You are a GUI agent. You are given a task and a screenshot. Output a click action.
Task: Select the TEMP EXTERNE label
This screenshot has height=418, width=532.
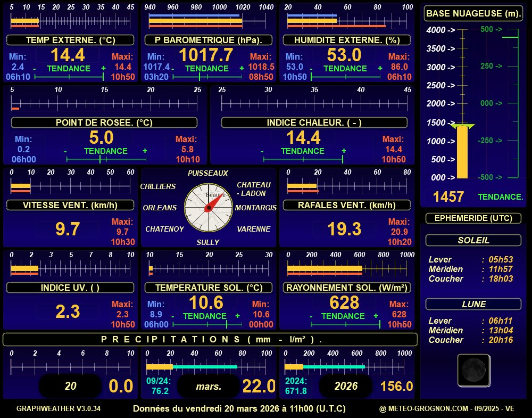click(x=70, y=40)
